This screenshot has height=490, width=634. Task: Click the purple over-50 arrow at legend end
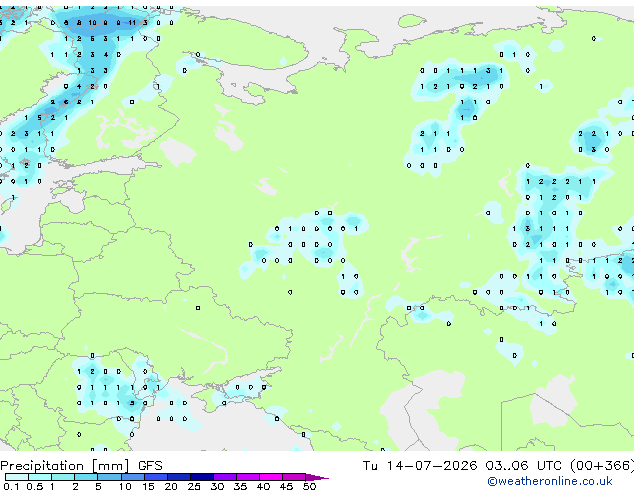[317, 477]
